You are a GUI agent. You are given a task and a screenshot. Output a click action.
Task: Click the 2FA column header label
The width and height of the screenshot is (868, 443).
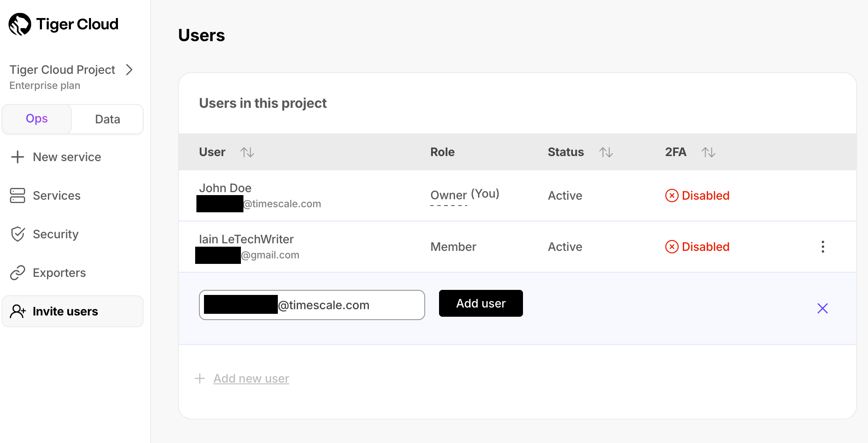(x=676, y=152)
